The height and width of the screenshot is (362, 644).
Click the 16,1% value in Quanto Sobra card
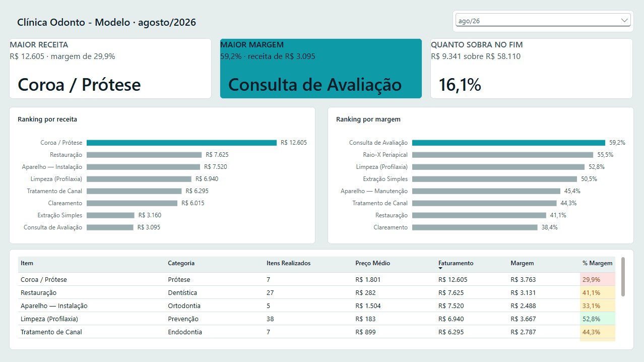tap(460, 85)
